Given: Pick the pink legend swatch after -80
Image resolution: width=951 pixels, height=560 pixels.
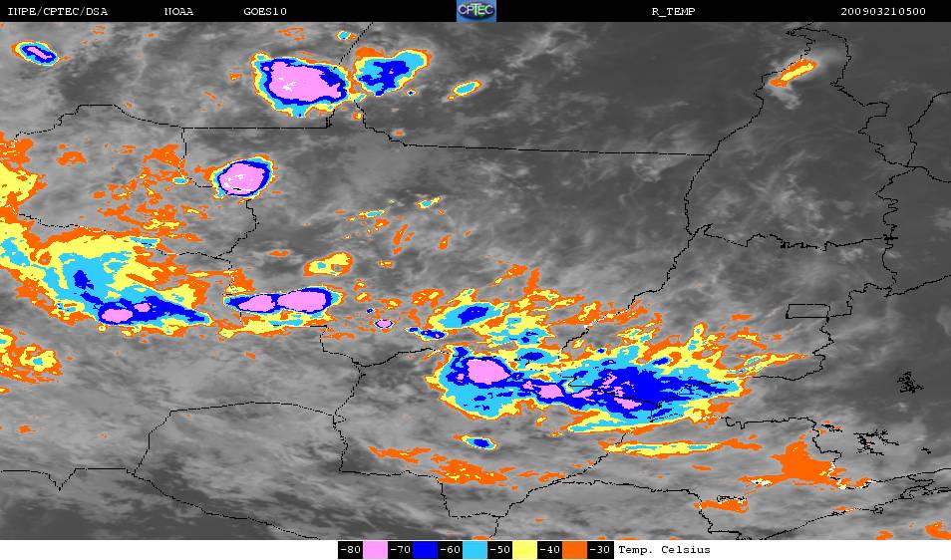Looking at the screenshot, I should (x=376, y=550).
